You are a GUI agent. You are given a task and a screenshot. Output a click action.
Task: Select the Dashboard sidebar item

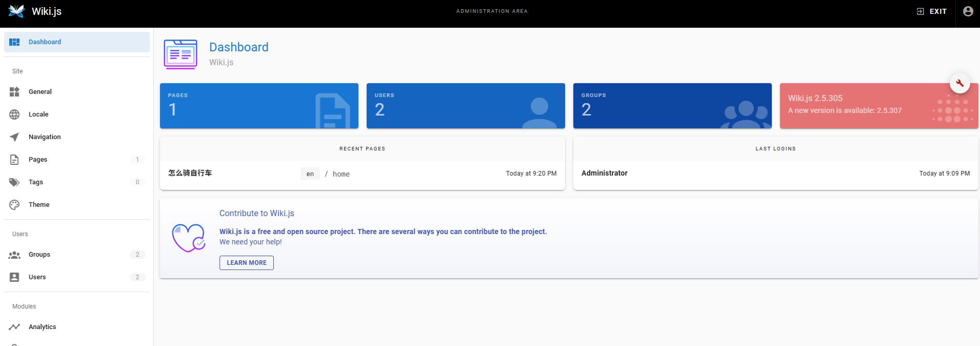coord(77,42)
